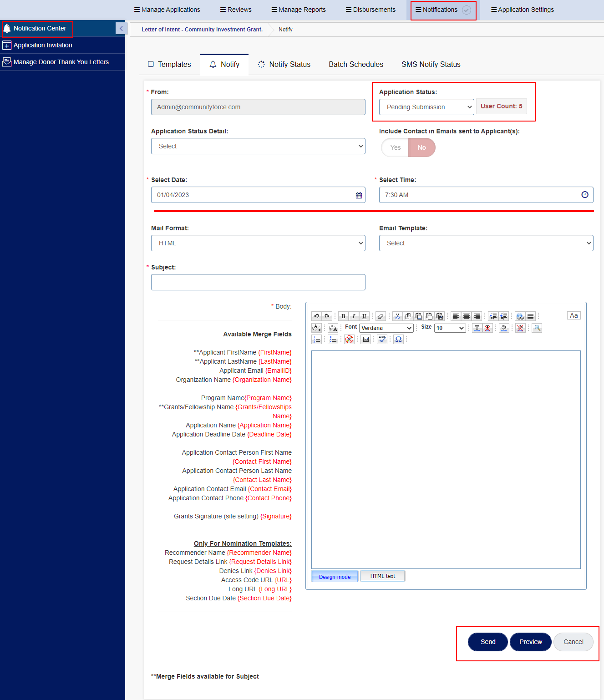Open the Application Status dropdown
The height and width of the screenshot is (700, 604).
(x=426, y=107)
